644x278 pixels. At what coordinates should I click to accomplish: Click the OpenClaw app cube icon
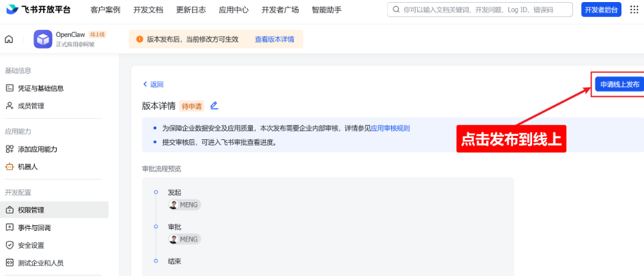[x=43, y=40]
